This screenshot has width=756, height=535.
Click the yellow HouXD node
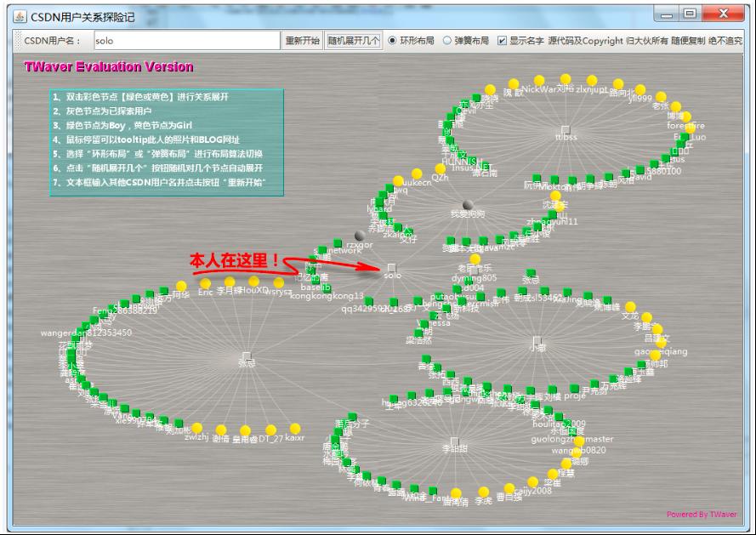click(x=253, y=282)
